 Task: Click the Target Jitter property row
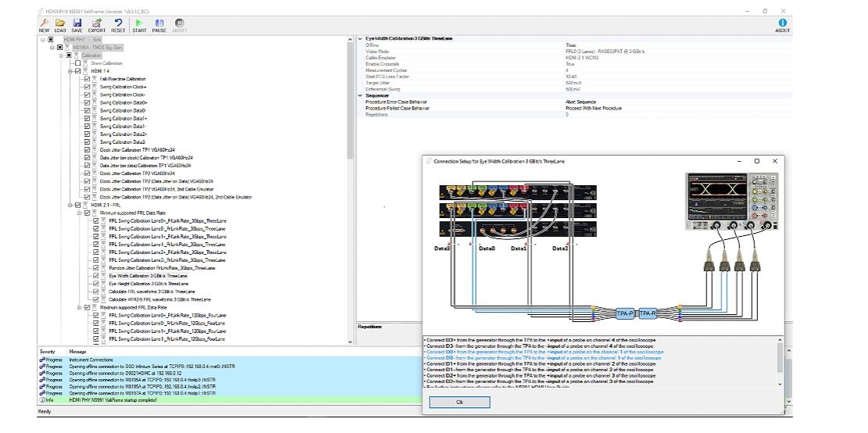[x=574, y=83]
